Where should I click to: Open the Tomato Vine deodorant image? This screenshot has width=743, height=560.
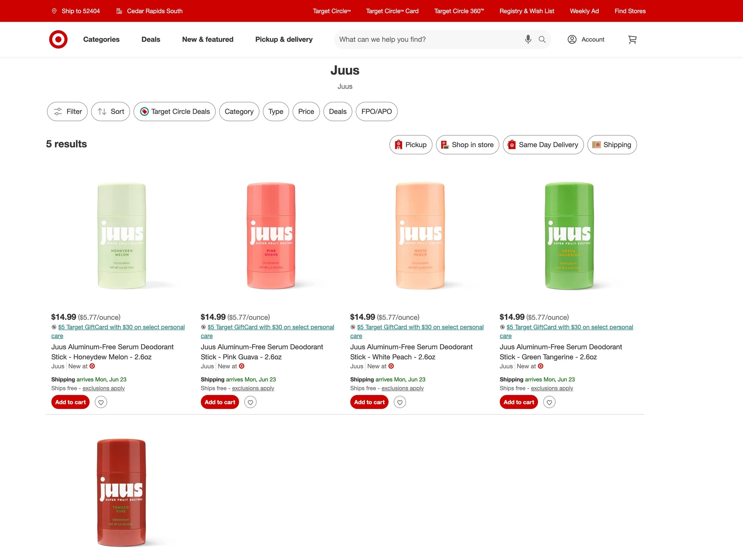[121, 493]
